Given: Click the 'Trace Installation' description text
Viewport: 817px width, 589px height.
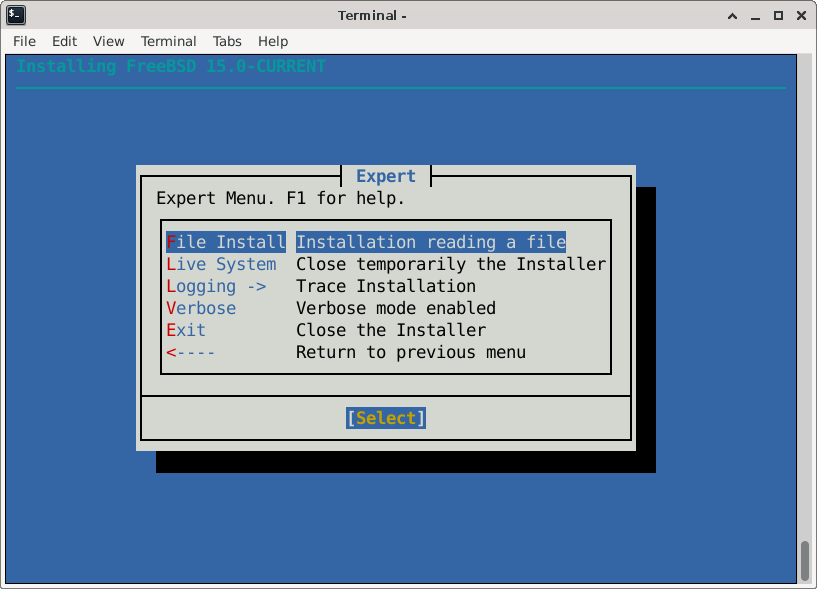Looking at the screenshot, I should (386, 286).
